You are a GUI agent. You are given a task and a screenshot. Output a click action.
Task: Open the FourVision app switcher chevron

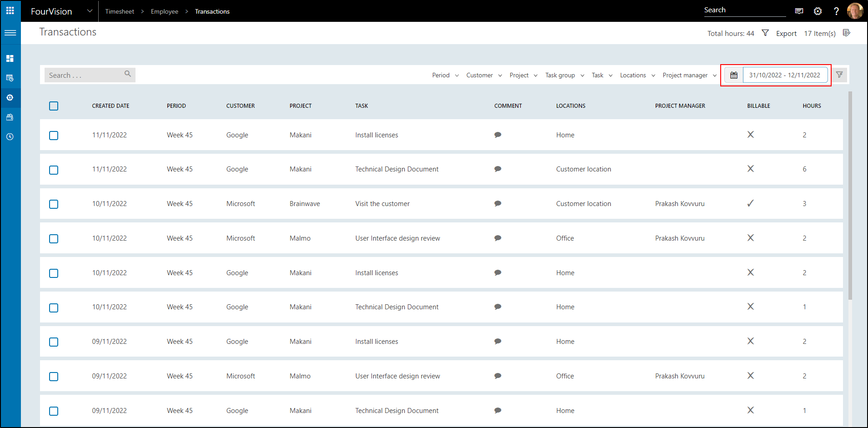[x=90, y=11]
